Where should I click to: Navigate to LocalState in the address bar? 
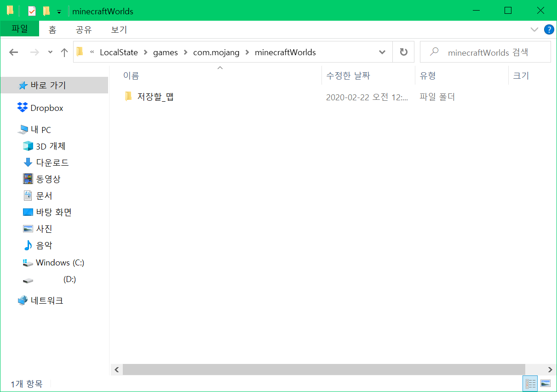[x=119, y=52]
